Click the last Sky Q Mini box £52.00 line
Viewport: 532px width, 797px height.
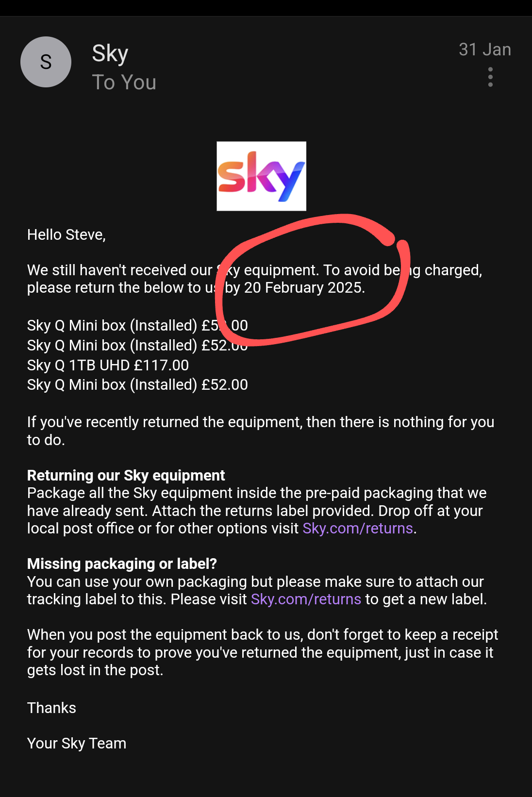pos(137,385)
